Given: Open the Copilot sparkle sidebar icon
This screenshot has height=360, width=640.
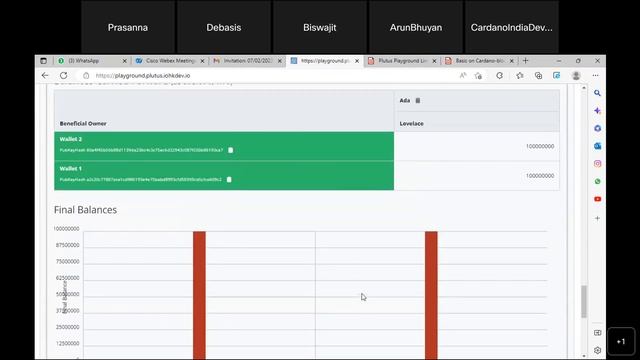Looking at the screenshot, I should [x=598, y=111].
